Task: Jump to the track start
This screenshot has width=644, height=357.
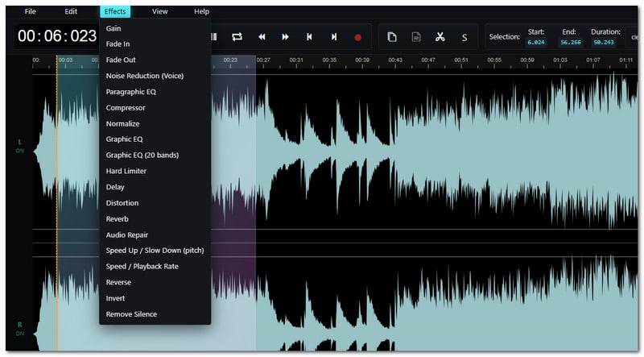Action: tap(309, 37)
